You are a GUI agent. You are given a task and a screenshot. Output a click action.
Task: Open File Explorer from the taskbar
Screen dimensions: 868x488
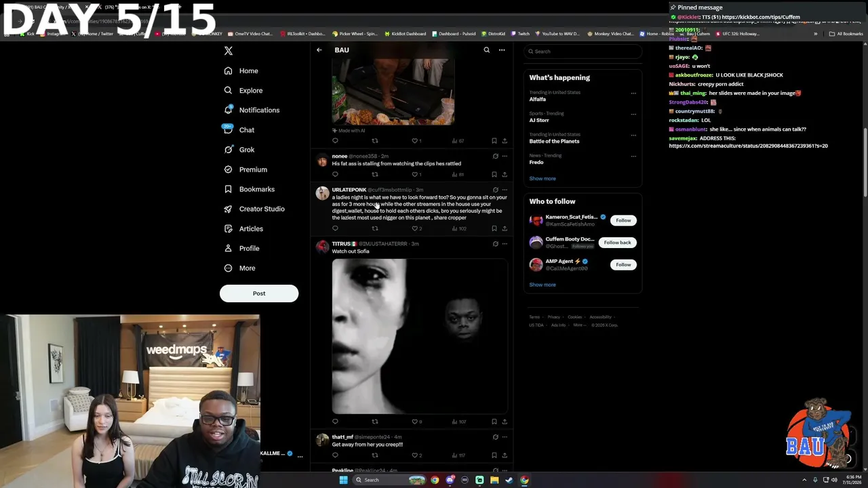tap(494, 480)
